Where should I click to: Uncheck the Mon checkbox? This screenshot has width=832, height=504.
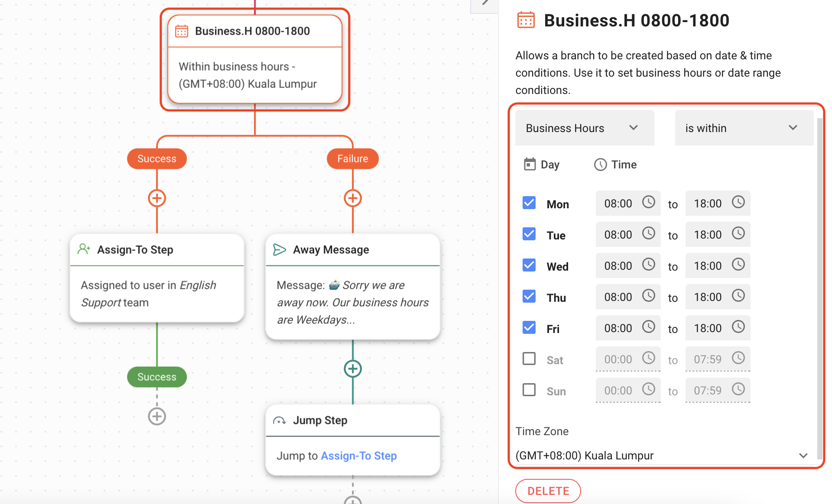pos(529,203)
